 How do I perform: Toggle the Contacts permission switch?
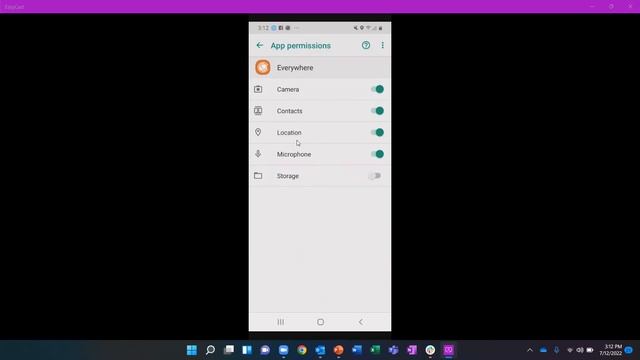click(x=377, y=111)
